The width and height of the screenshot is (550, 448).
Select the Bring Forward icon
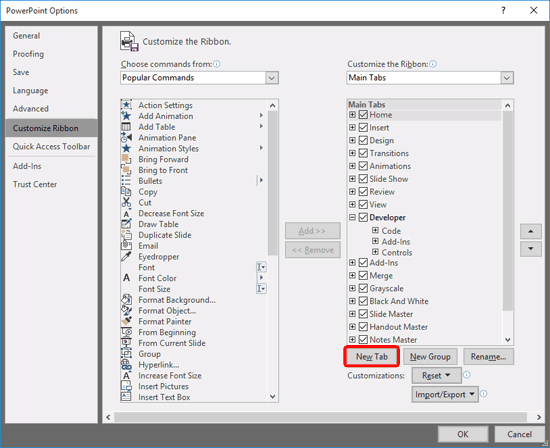(x=126, y=159)
